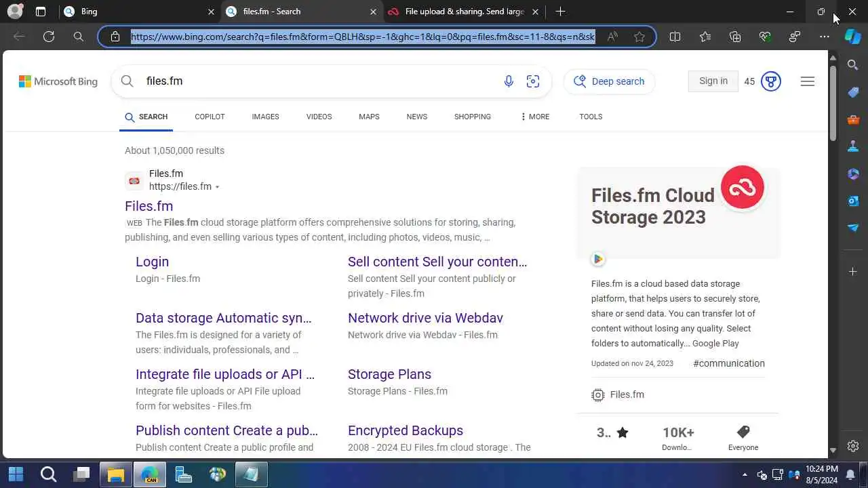Open the Edge profile icon
Screen dimensions: 868x488
(x=15, y=12)
